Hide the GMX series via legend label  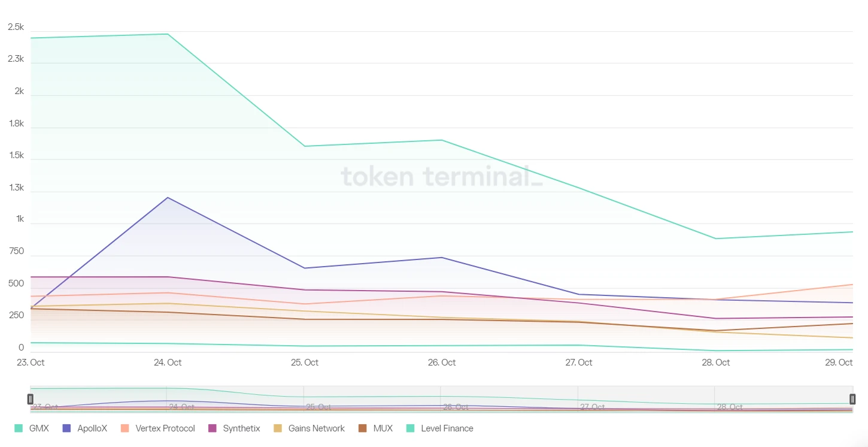click(39, 428)
